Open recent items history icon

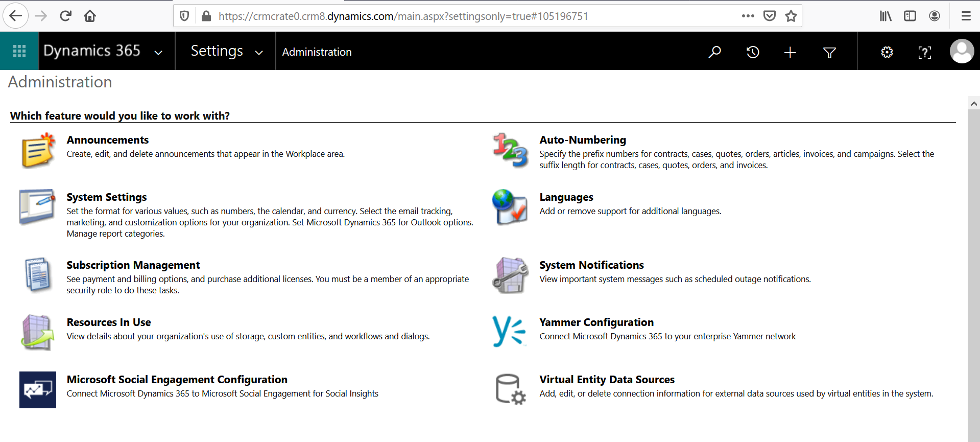click(x=752, y=52)
